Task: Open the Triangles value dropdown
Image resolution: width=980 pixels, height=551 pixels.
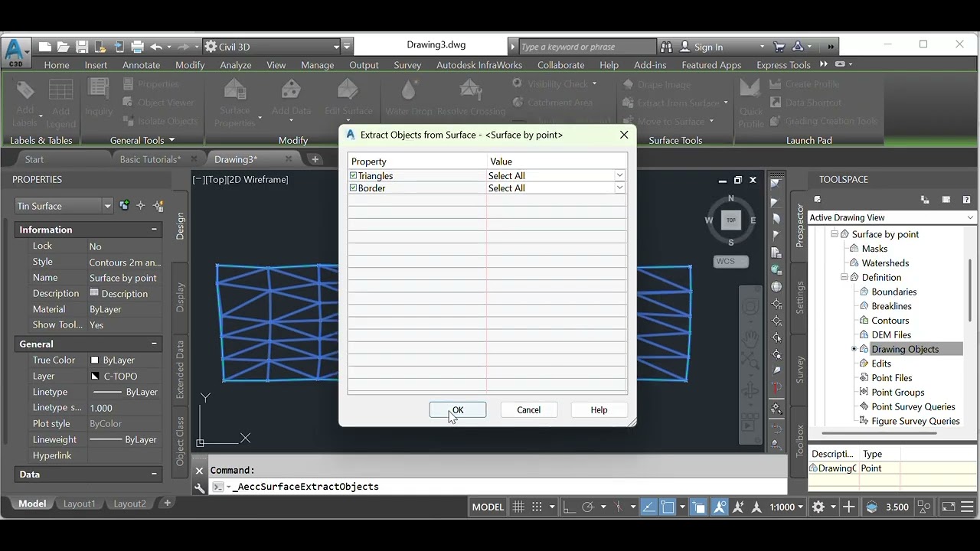Action: click(619, 175)
